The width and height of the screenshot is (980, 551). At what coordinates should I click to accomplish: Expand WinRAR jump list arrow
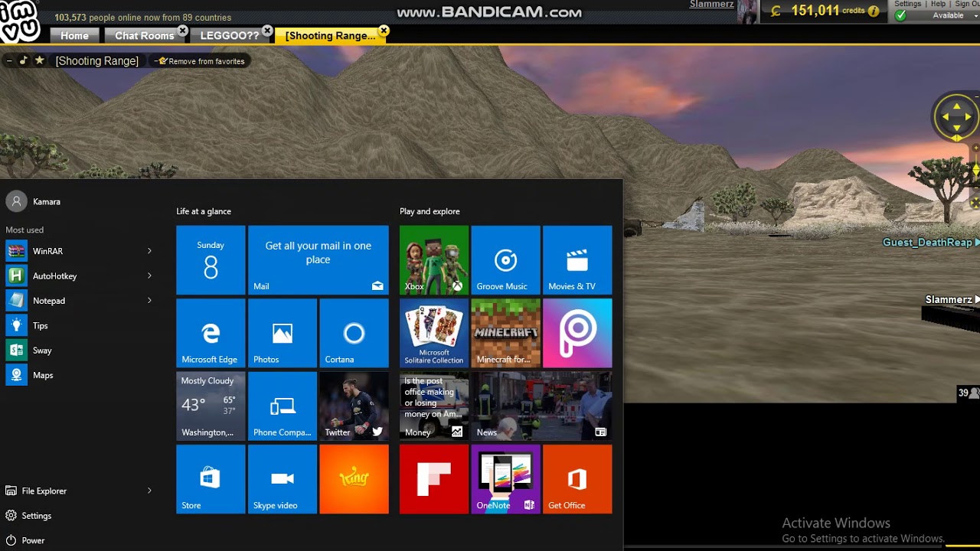(x=149, y=251)
